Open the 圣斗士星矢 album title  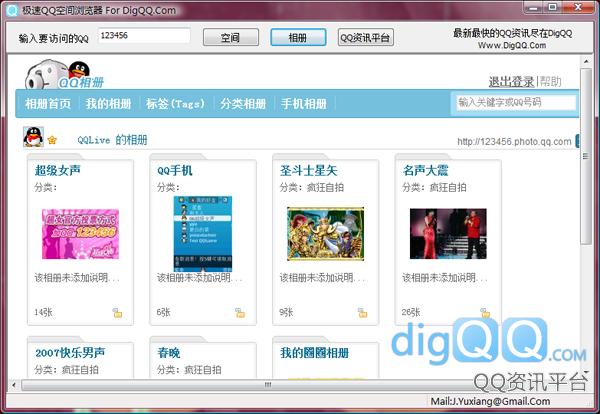(x=308, y=170)
